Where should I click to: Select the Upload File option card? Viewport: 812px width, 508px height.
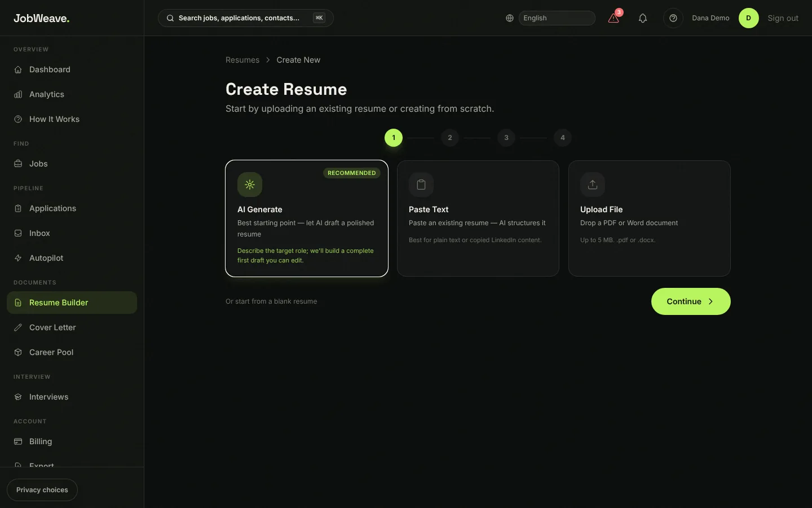pos(650,218)
